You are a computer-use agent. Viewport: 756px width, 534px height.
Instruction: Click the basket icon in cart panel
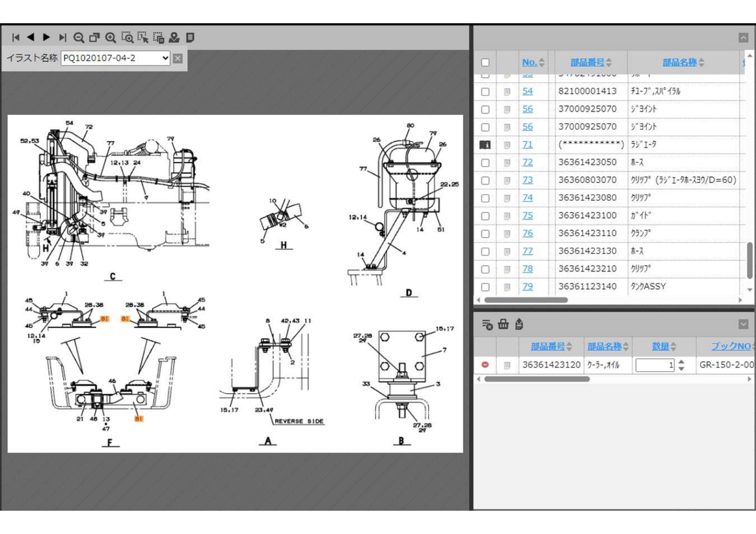coord(503,324)
